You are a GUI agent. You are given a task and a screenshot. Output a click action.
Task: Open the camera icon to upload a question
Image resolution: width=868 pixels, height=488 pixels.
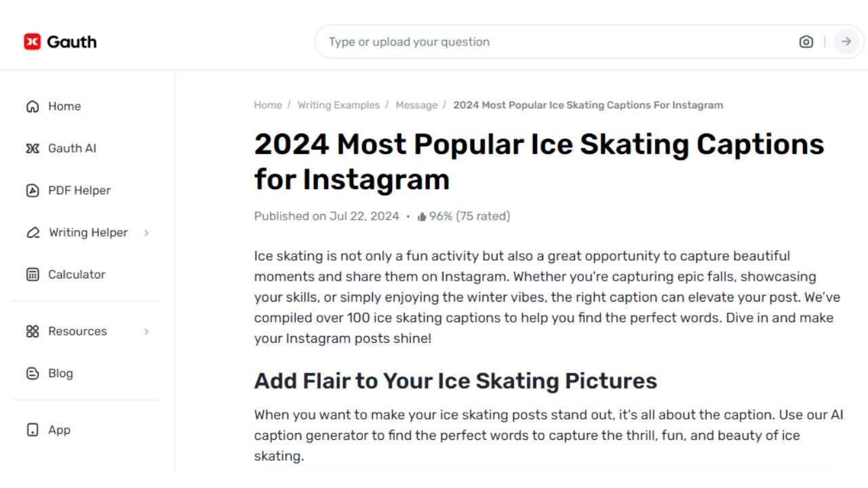806,41
